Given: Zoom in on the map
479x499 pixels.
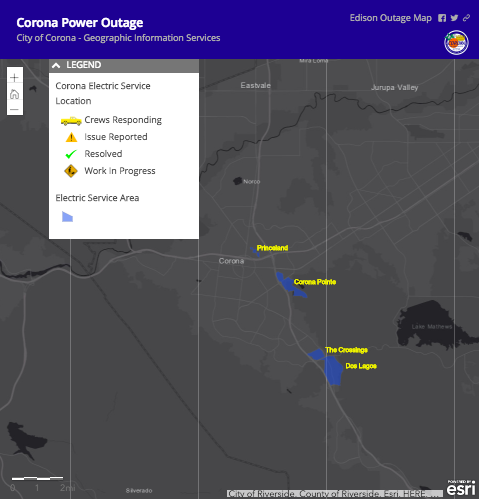Looking at the screenshot, I should pyautogui.click(x=14, y=78).
